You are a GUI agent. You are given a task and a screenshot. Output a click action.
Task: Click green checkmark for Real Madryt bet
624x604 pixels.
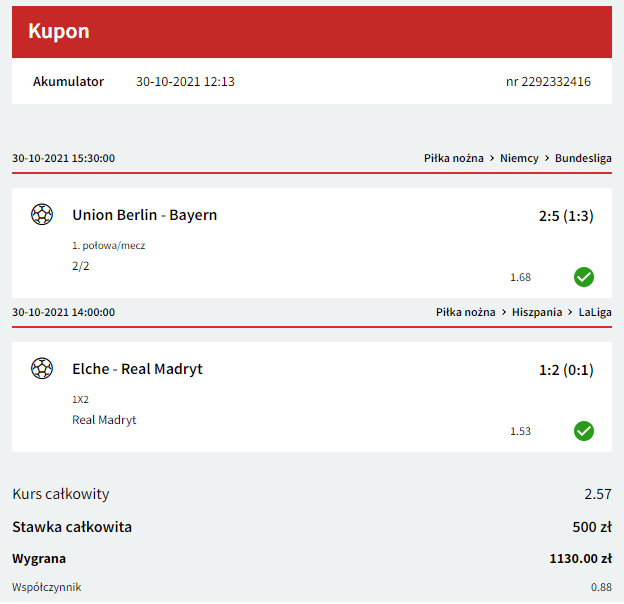click(584, 431)
